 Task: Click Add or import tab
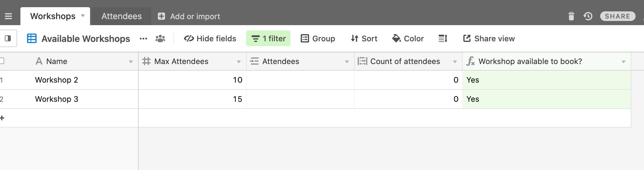189,16
